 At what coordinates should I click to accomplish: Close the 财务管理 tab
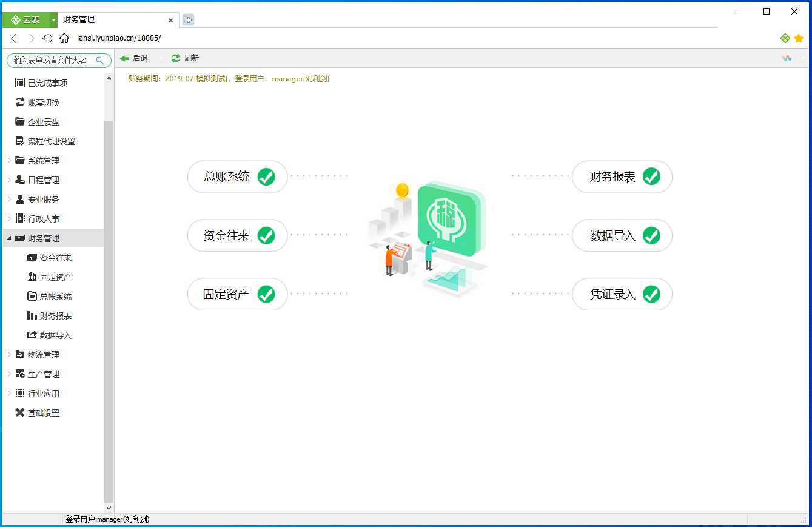[x=170, y=20]
